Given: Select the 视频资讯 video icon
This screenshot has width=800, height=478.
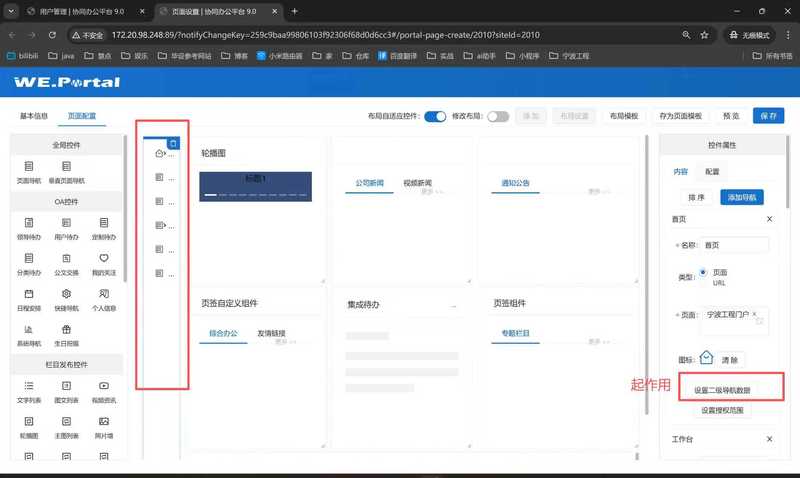Looking at the screenshot, I should tap(104, 386).
